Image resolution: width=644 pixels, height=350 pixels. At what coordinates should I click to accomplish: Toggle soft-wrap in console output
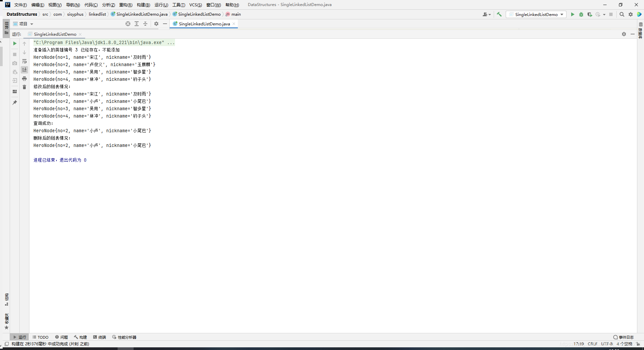pyautogui.click(x=24, y=61)
